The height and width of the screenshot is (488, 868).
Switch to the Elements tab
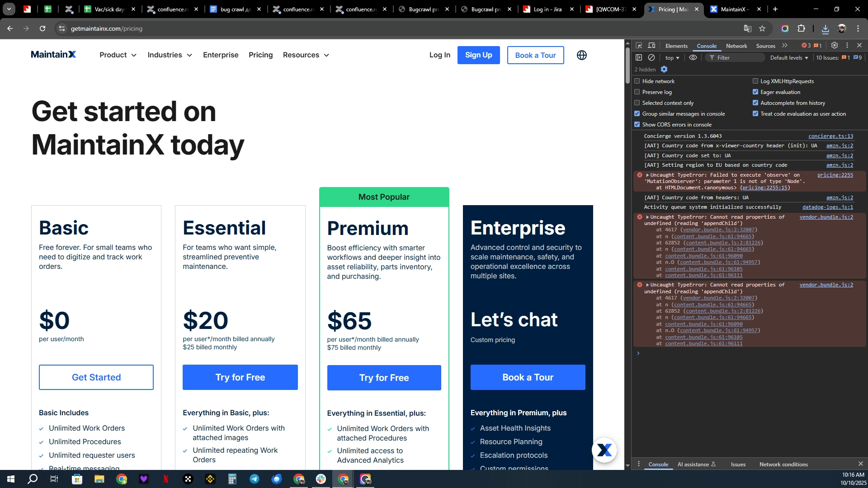(676, 46)
